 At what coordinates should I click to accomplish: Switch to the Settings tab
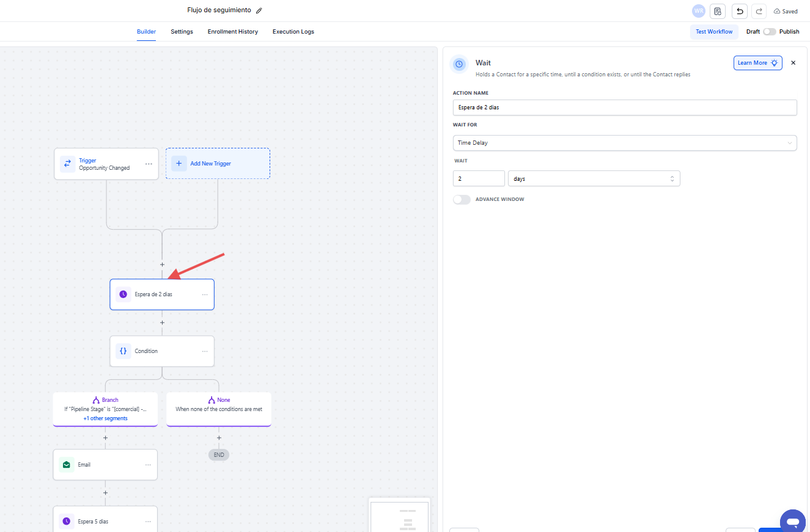[182, 32]
